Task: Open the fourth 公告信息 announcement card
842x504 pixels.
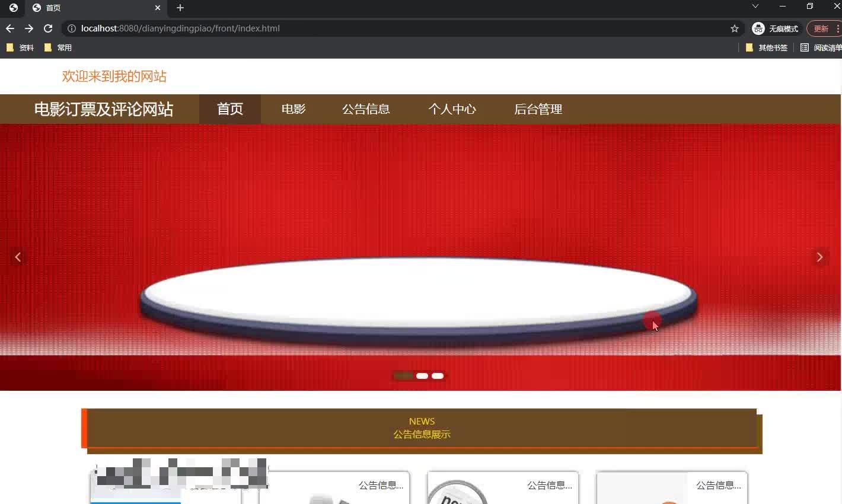Action: 672,487
